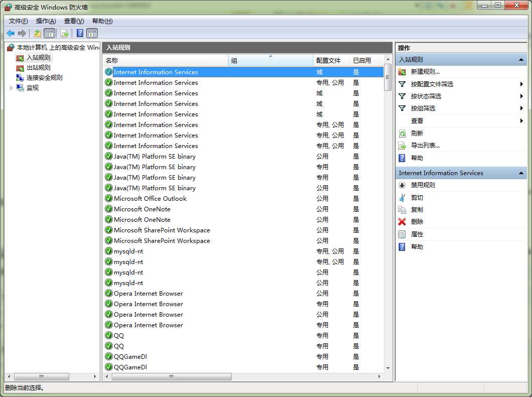Select the first Java(TM) Platform SE binary rule
Viewport: 532px width, 397px height.
(x=244, y=156)
